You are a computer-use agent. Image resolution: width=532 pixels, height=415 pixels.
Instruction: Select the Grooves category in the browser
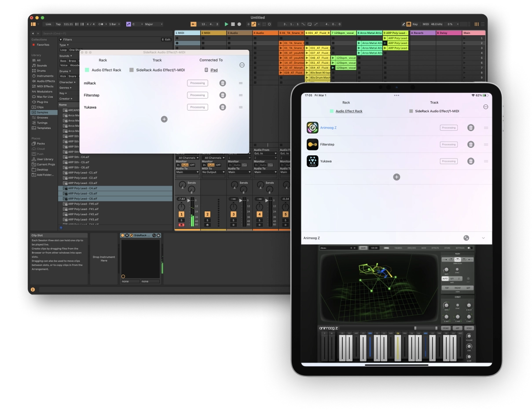pos(43,118)
